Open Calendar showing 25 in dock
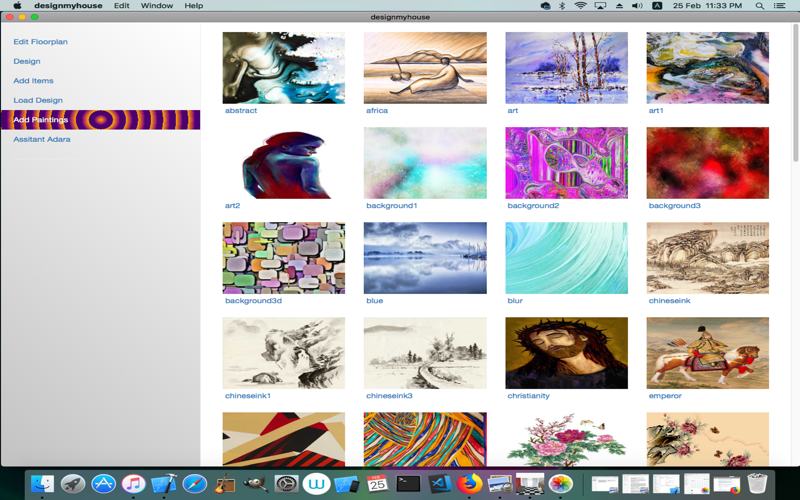The height and width of the screenshot is (500, 800). pos(377,483)
